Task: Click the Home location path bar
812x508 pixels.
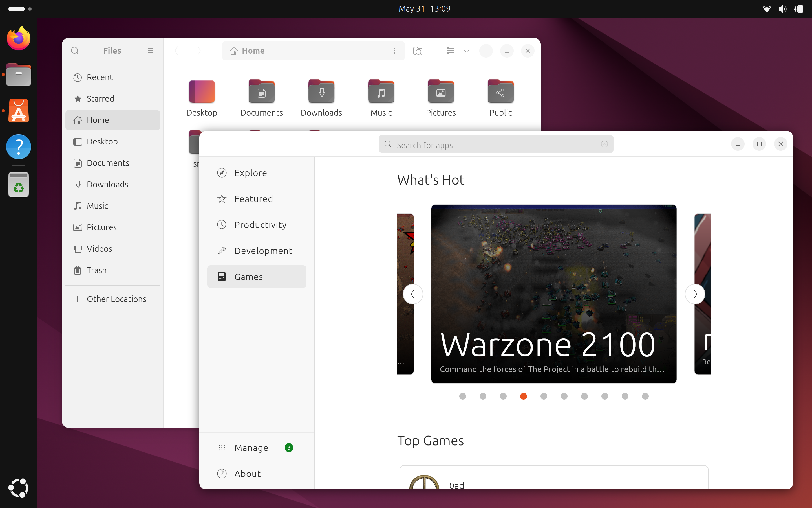Action: pyautogui.click(x=313, y=51)
